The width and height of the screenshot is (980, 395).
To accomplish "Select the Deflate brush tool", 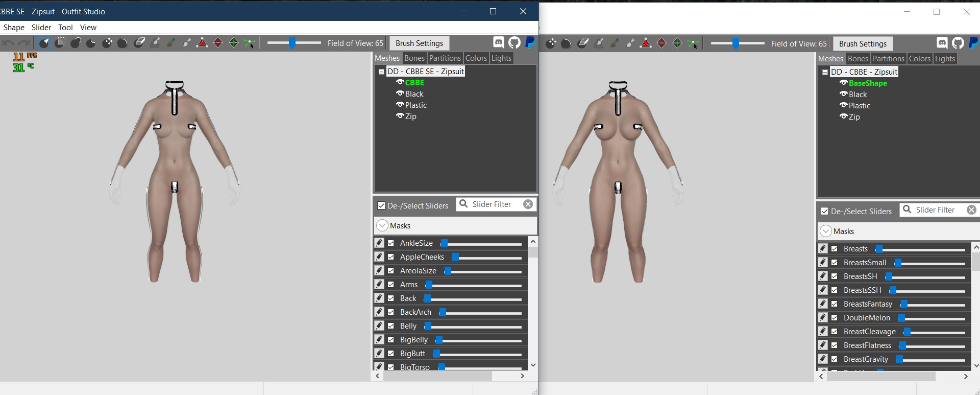I will [x=91, y=43].
